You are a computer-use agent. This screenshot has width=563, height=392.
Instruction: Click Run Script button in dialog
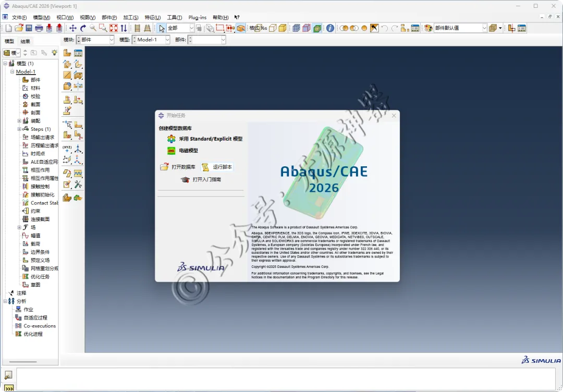click(217, 167)
